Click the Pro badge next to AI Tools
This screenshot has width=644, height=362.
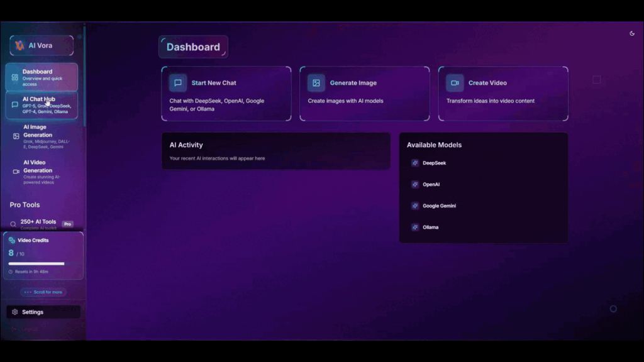(x=67, y=224)
